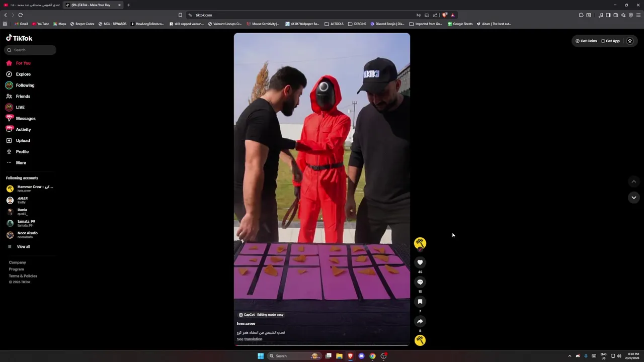Click Get App button
The height and width of the screenshot is (362, 644).
[x=611, y=41]
